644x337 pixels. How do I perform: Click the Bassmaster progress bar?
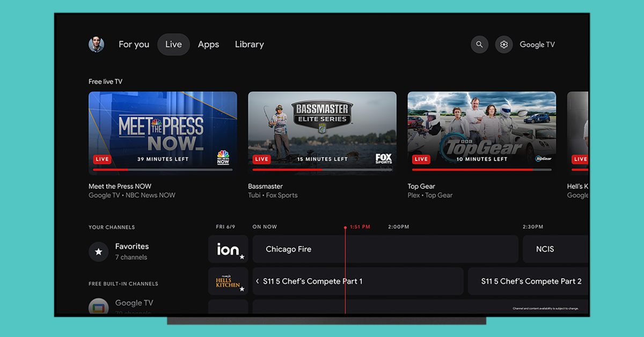coord(322,170)
